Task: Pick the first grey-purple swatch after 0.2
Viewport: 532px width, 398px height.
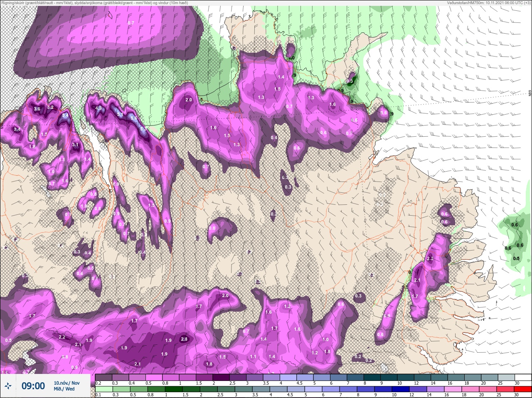Action: 104,377
